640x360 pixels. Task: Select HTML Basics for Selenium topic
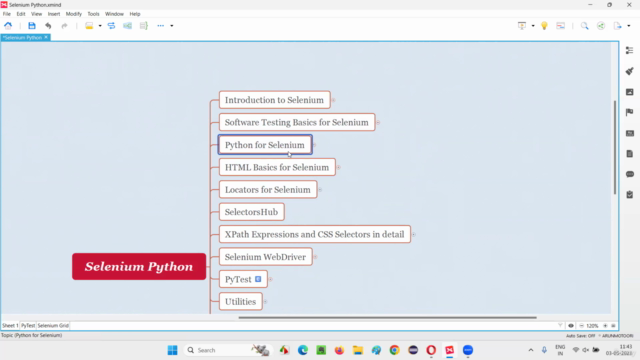pyautogui.click(x=277, y=167)
